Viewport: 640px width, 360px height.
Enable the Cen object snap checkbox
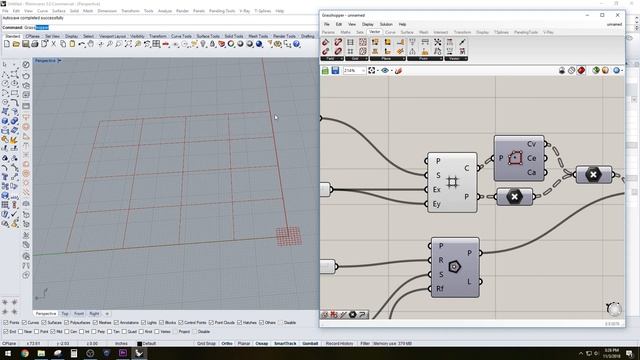67,332
